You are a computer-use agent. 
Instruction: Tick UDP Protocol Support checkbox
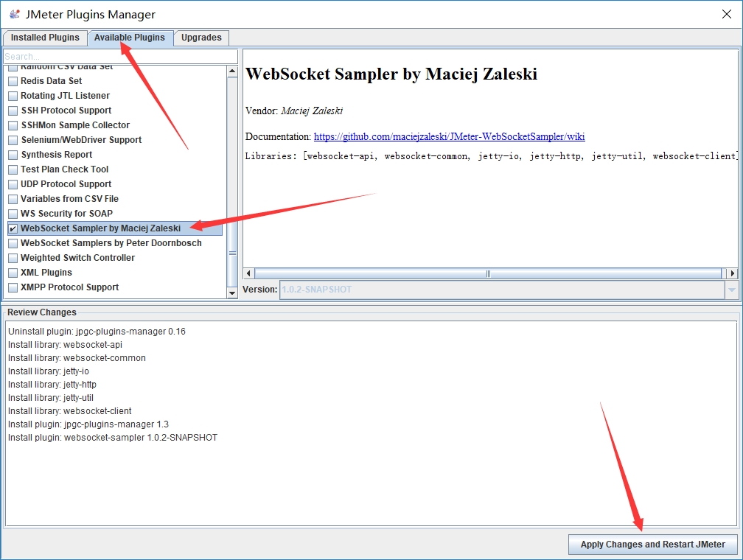click(13, 184)
